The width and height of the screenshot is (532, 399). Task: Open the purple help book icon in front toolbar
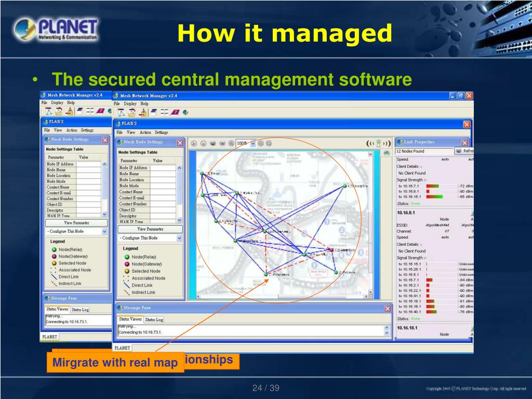click(x=175, y=113)
